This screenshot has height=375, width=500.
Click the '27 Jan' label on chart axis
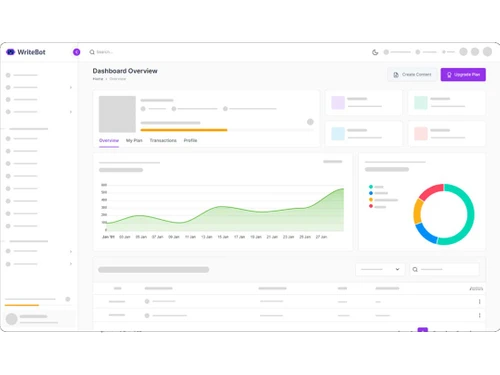(x=321, y=237)
